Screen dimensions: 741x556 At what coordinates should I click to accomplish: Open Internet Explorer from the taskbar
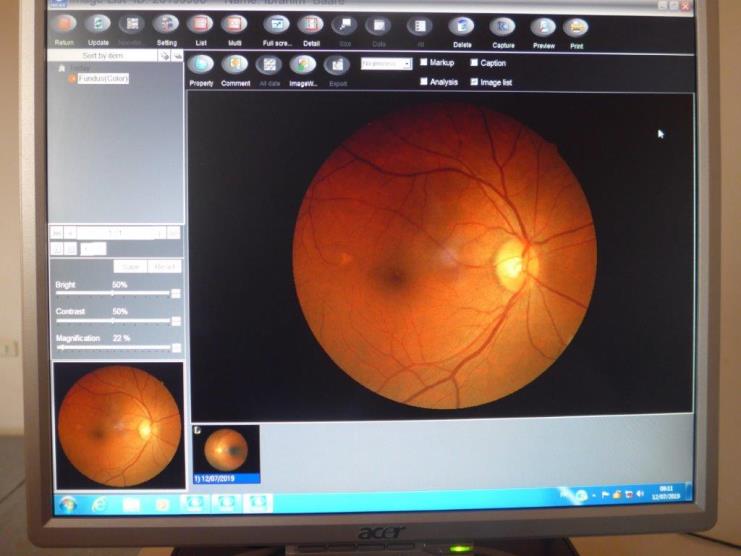100,505
